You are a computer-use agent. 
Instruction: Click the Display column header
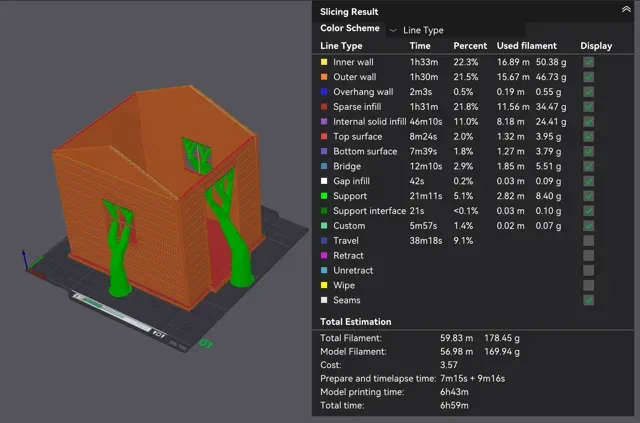tap(596, 46)
